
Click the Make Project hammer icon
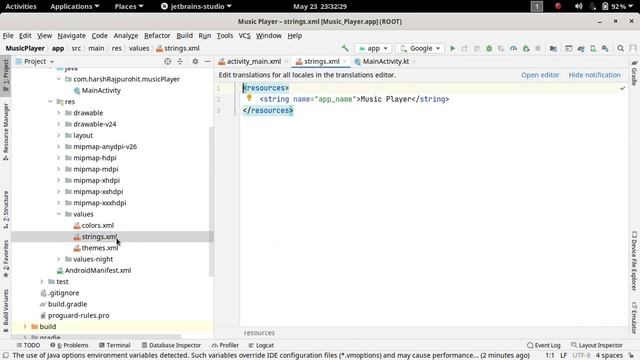[345, 48]
